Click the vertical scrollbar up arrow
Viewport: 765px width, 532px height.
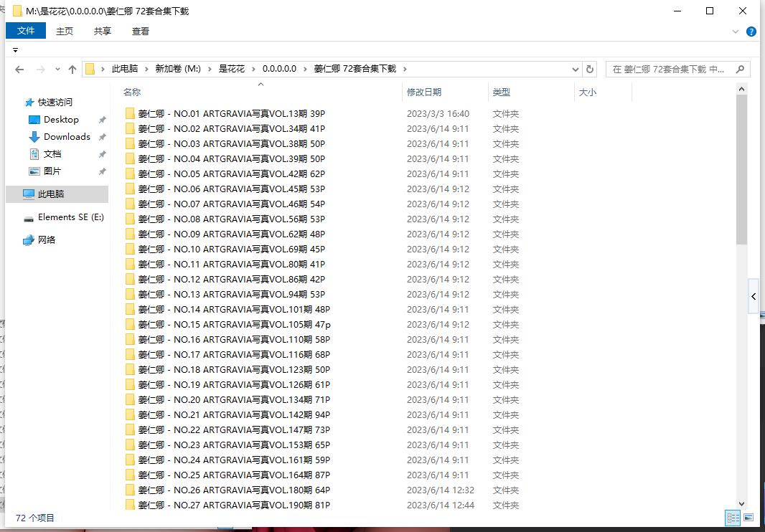click(x=741, y=89)
